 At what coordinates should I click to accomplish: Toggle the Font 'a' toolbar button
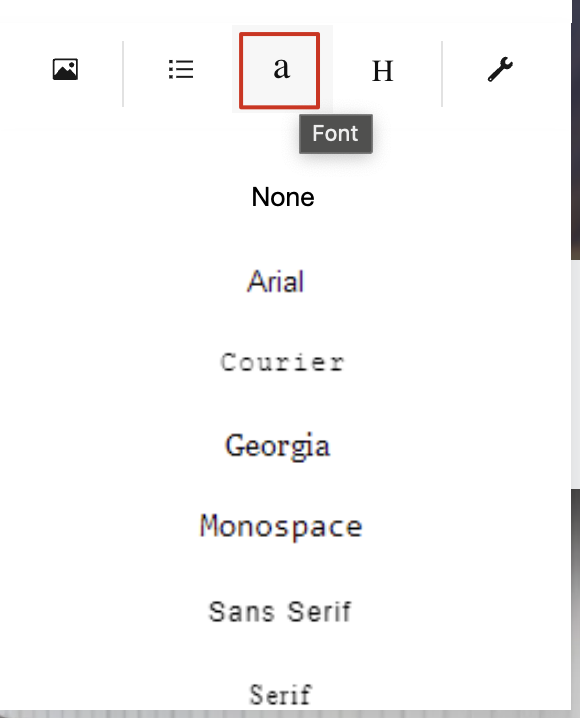[x=280, y=71]
